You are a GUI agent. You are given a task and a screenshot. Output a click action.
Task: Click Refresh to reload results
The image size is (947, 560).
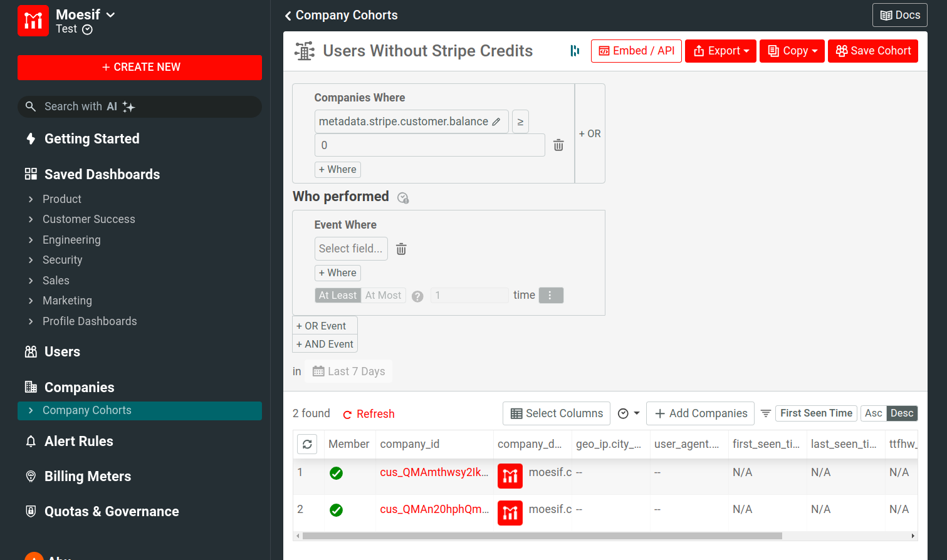(369, 414)
